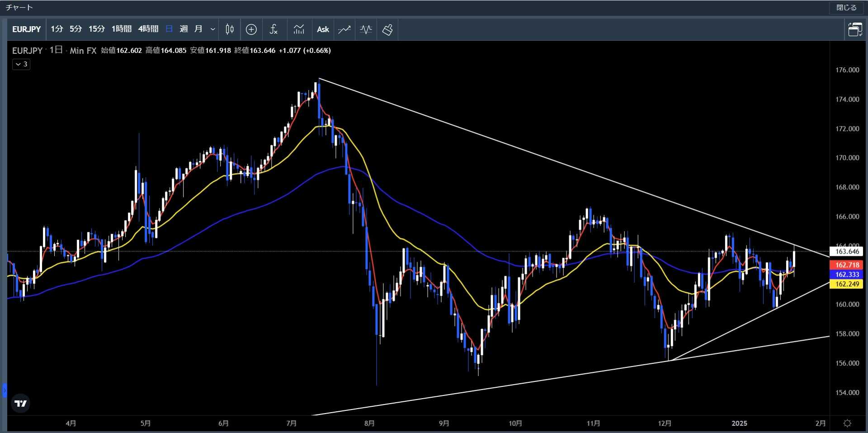Click the 安値161.918 low value
This screenshot has width=868, height=433.
tap(210, 51)
